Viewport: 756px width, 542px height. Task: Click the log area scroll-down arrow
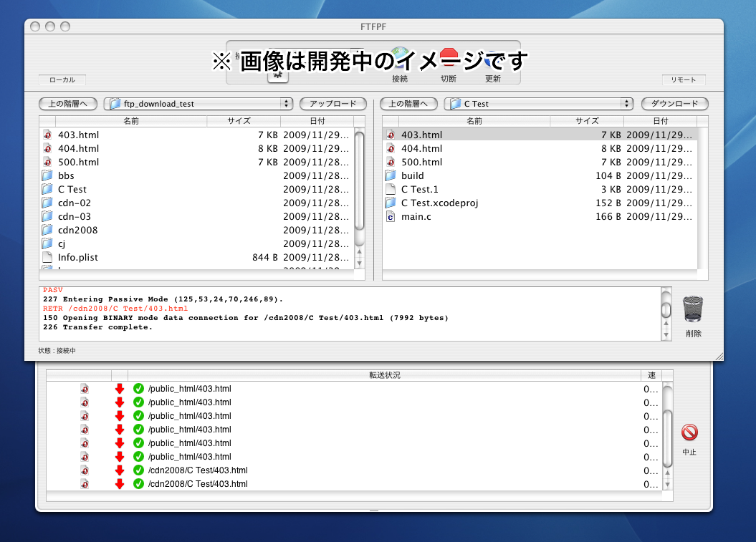click(x=666, y=335)
